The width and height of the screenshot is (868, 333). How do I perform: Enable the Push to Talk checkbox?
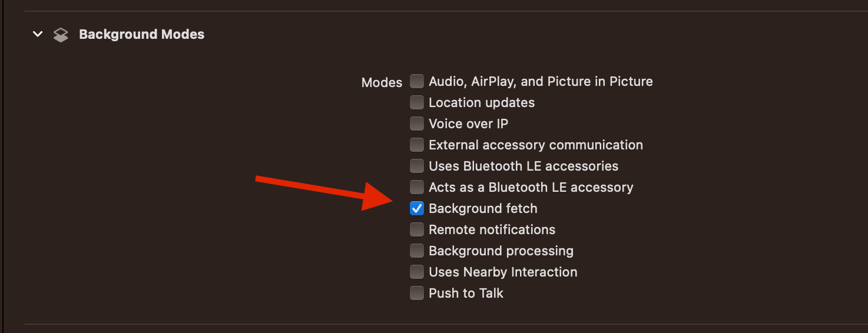click(x=417, y=293)
